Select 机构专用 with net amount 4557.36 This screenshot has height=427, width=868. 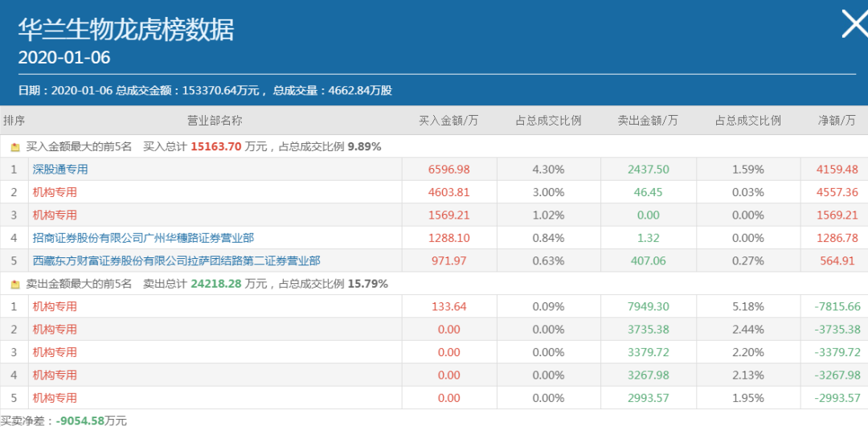(x=55, y=193)
